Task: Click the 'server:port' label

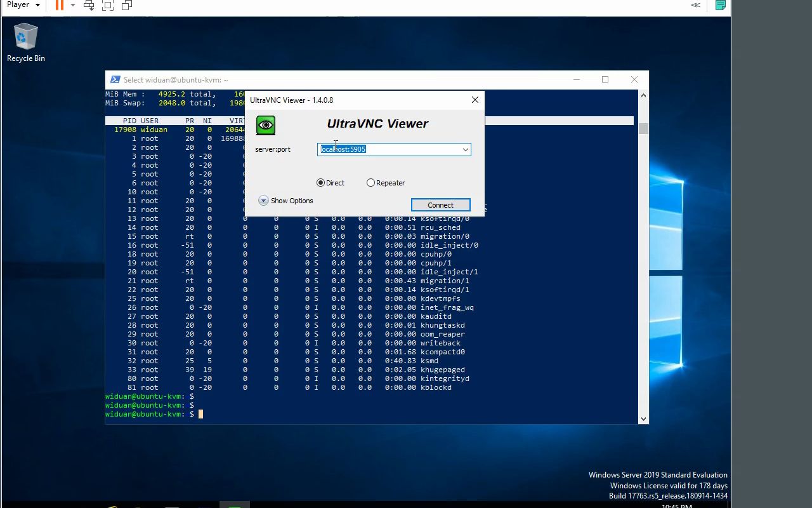Action: [273, 149]
